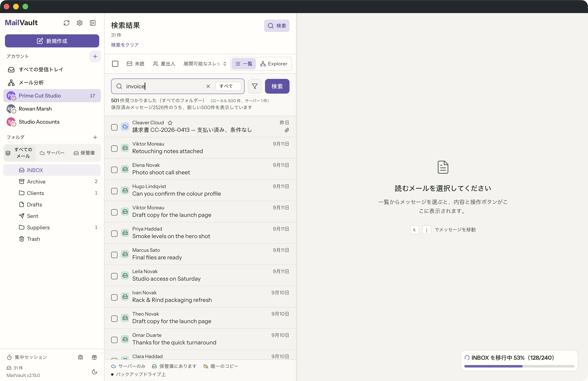This screenshot has height=381, width=588.
Task: Open the Trash folder
Action: tap(52, 239)
